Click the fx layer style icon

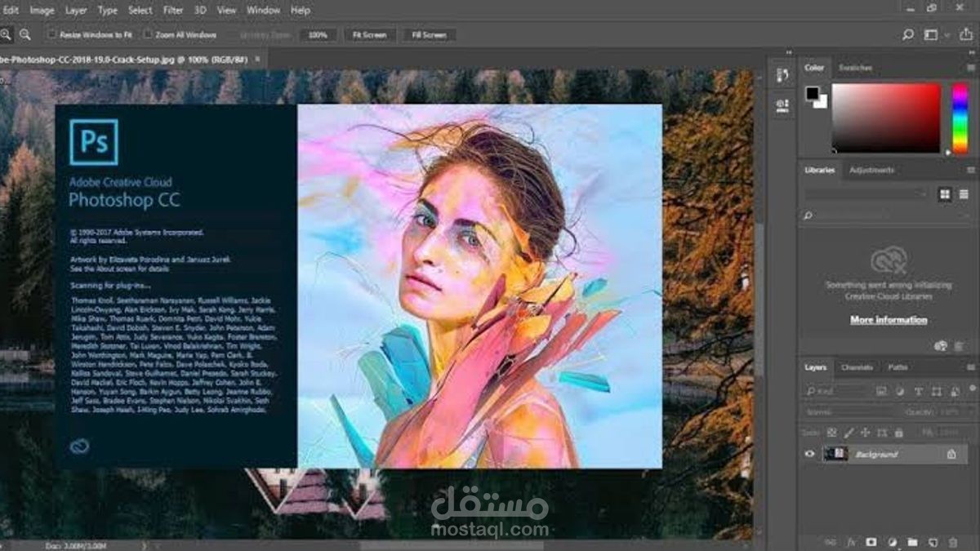pos(851,541)
